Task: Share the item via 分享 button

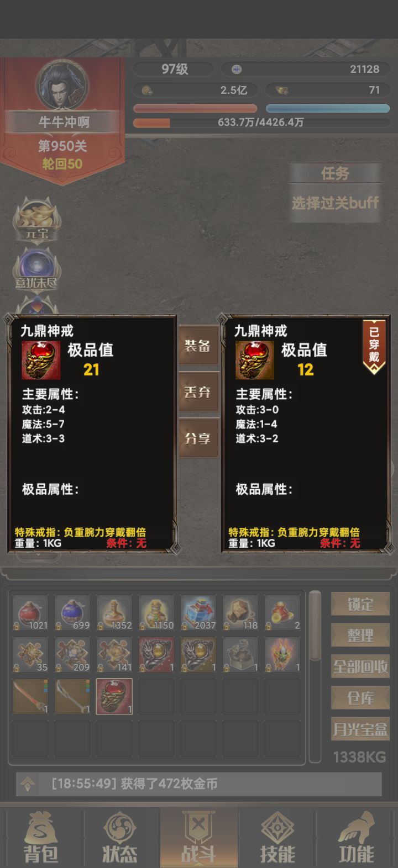Action: click(198, 438)
